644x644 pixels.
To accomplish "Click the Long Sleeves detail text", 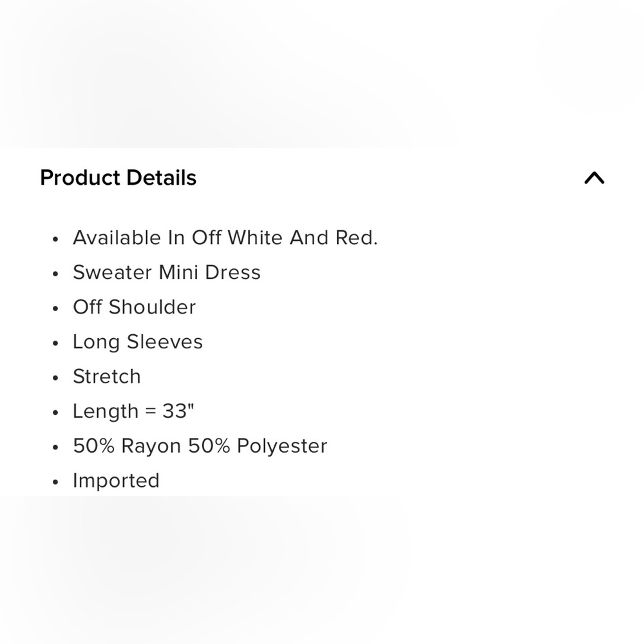I will [x=137, y=342].
